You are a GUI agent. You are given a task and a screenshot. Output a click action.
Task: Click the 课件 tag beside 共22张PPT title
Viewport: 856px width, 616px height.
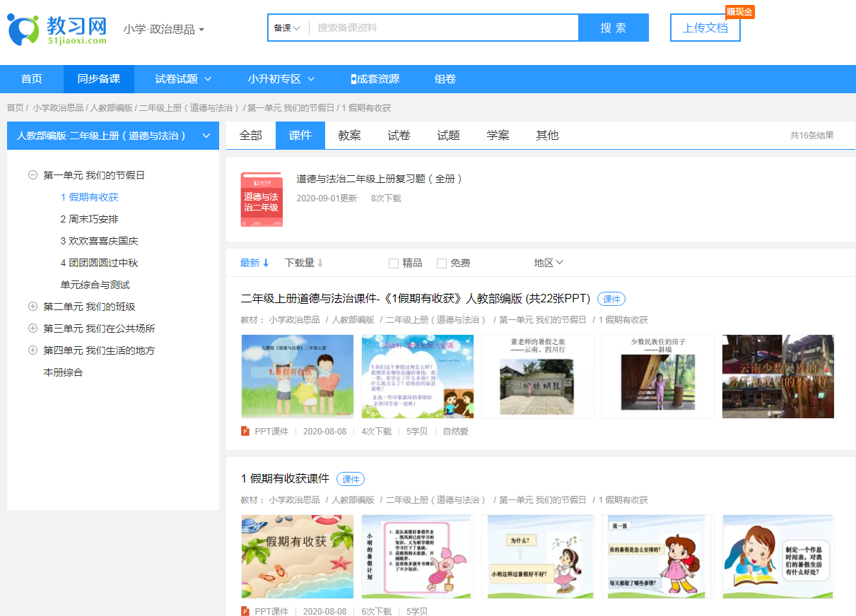click(611, 300)
